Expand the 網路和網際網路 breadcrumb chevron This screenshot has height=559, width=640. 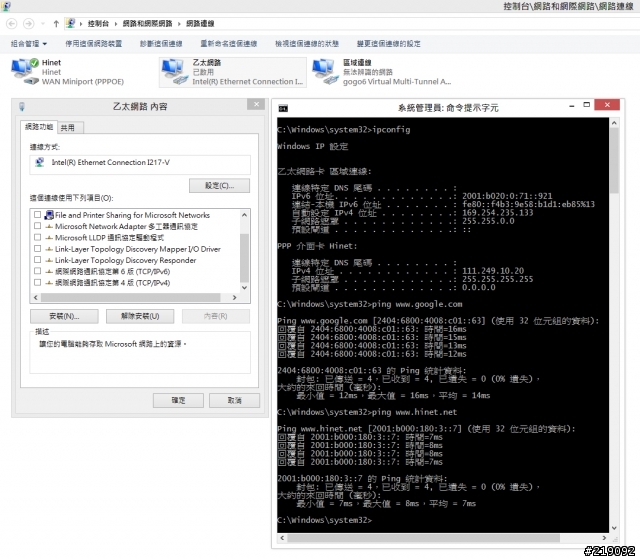(179, 24)
